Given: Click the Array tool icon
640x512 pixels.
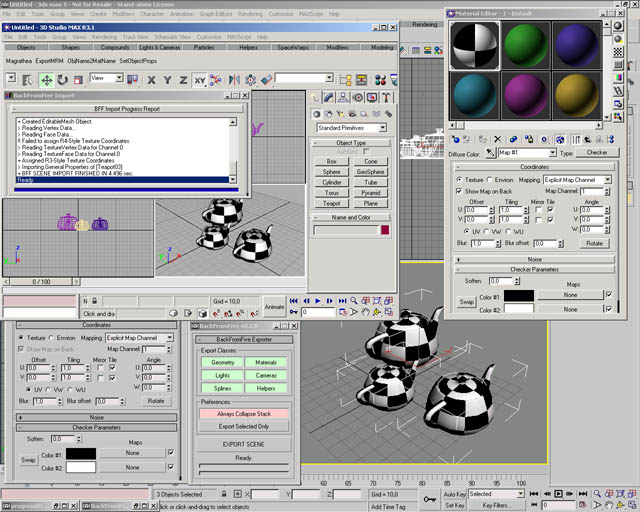Looking at the screenshot, I should click(250, 80).
